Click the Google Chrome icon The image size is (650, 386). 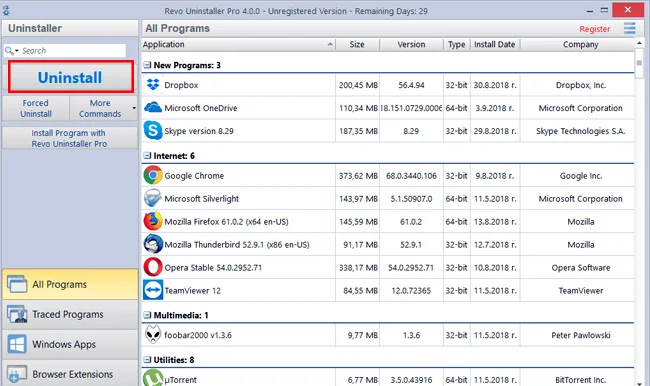(x=153, y=175)
